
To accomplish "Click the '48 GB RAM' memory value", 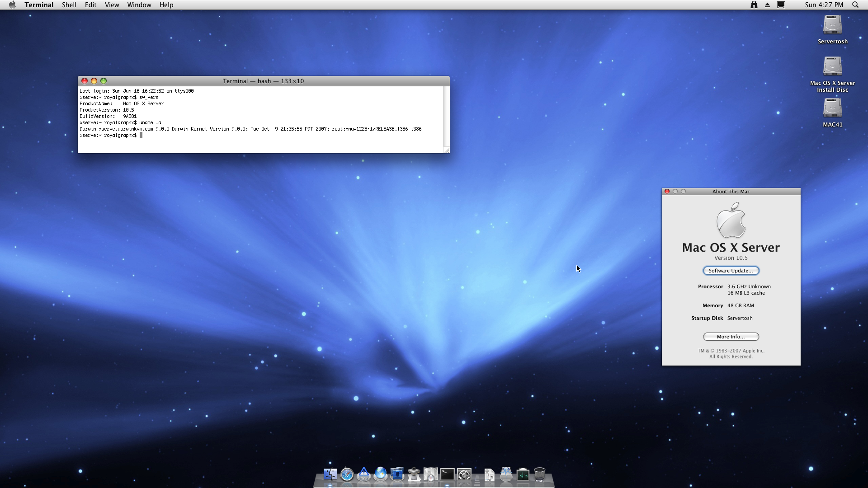I will (x=741, y=305).
